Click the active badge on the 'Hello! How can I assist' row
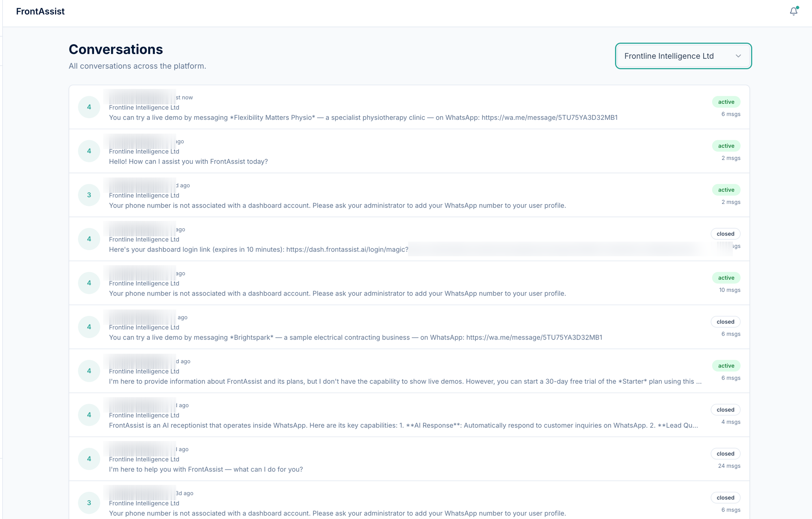 pos(726,146)
